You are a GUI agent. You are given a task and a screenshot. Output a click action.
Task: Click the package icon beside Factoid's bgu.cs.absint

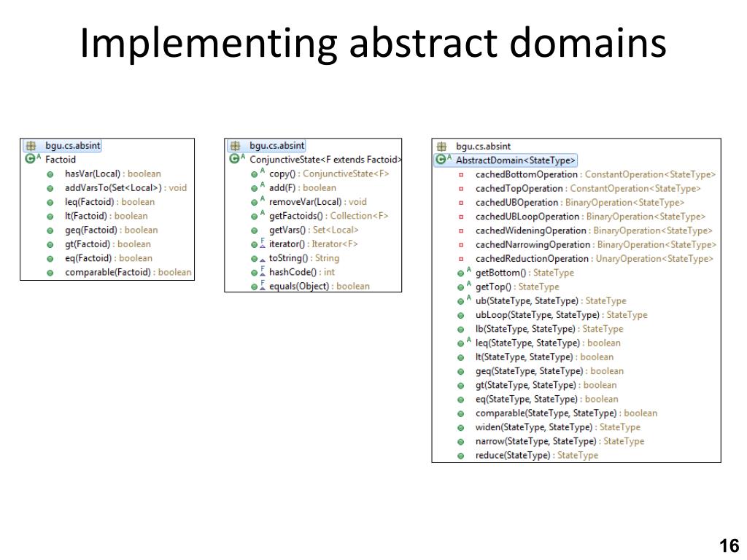tap(31, 146)
